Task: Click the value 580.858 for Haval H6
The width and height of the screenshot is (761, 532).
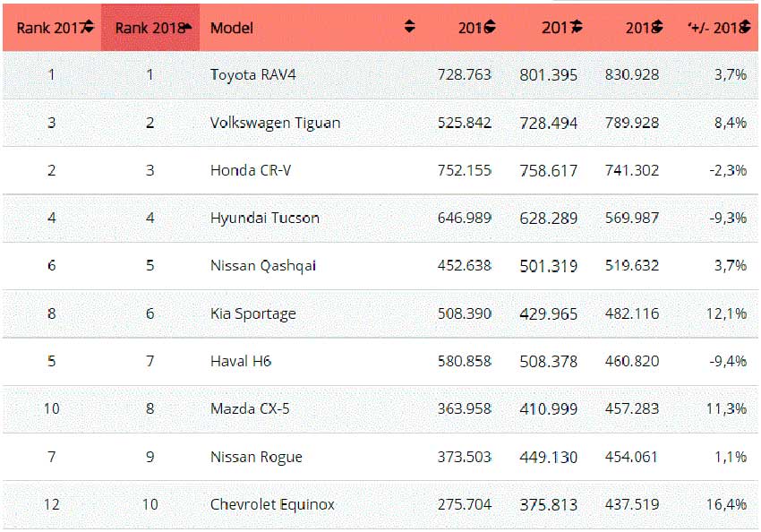Action: point(465,361)
